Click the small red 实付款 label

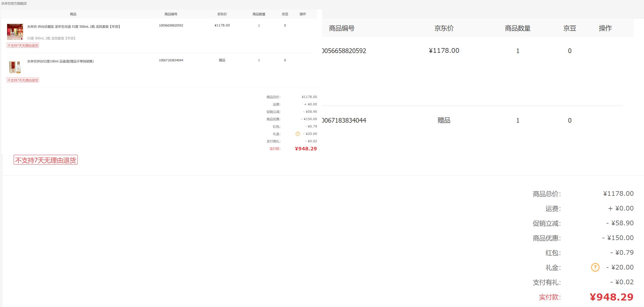pos(275,149)
